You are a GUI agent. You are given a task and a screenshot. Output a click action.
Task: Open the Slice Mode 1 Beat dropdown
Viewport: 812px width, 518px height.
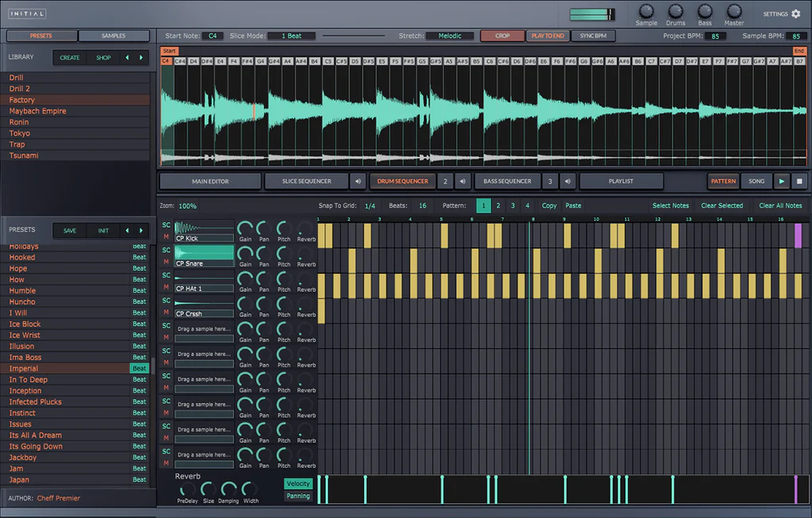click(292, 36)
